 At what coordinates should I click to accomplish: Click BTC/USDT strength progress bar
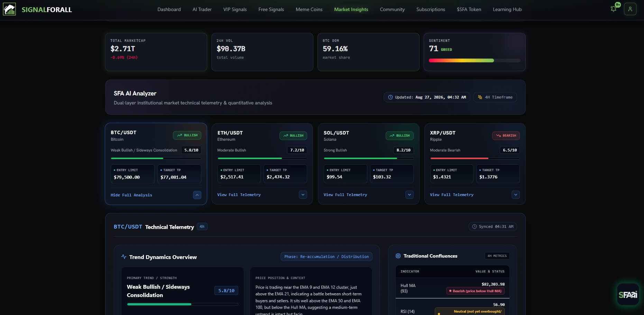tap(156, 158)
